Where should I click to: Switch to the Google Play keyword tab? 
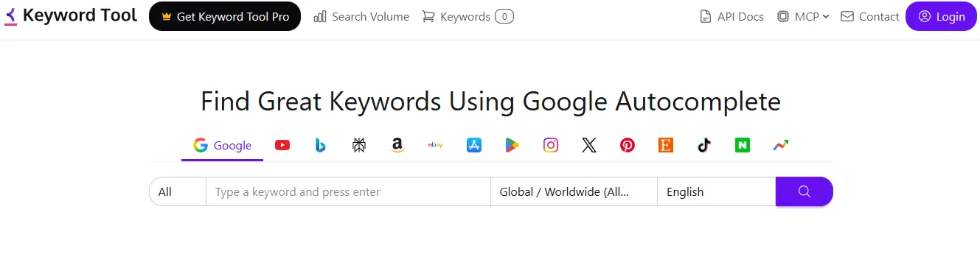512,146
